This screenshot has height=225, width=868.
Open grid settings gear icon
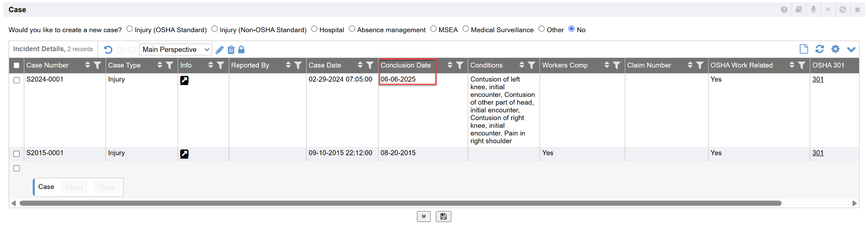[835, 49]
